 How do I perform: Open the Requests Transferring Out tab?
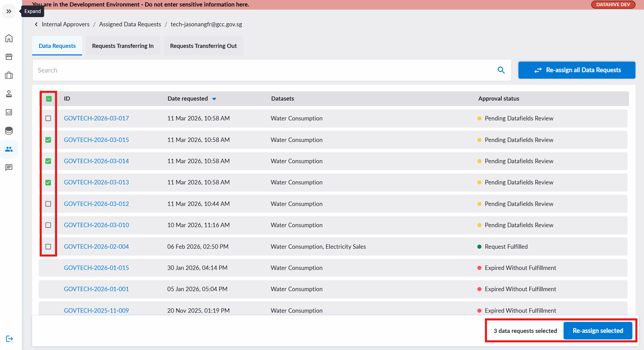(203, 46)
